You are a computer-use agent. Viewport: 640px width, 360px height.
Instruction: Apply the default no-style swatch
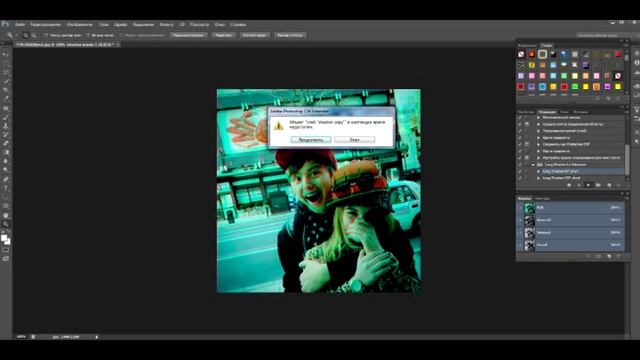click(x=521, y=54)
